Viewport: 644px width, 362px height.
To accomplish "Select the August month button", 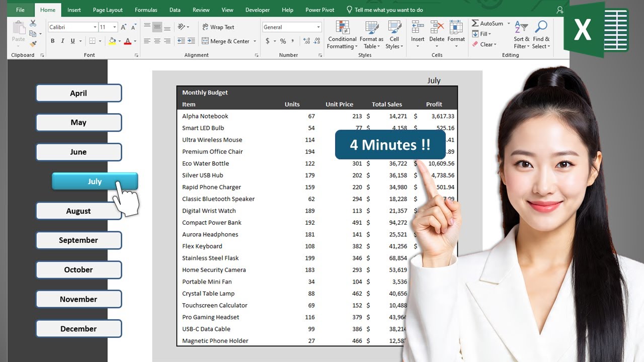I will 78,211.
